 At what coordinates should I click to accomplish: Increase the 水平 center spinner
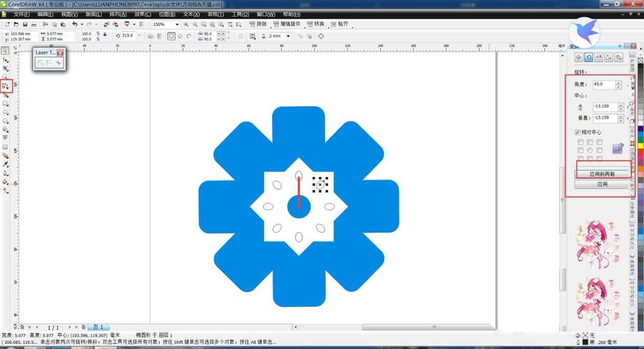pyautogui.click(x=621, y=105)
